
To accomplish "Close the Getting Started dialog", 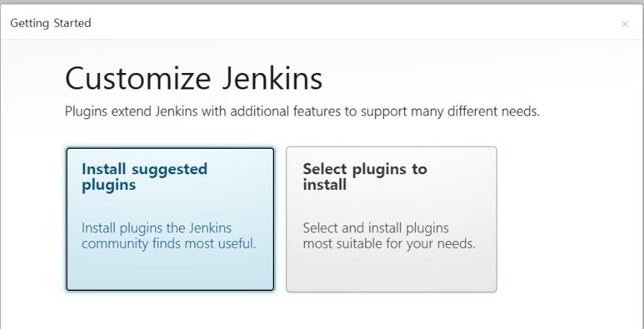I will point(625,25).
